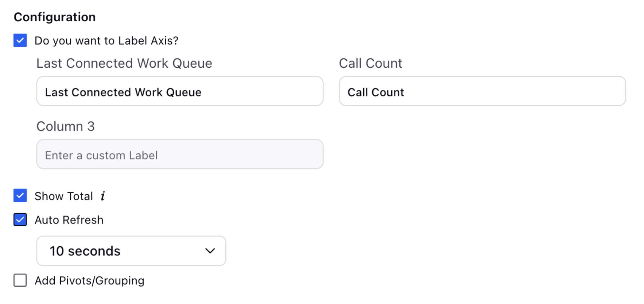Click the gray Call Count caption above the field
Image resolution: width=644 pixels, height=304 pixels.
click(x=370, y=63)
